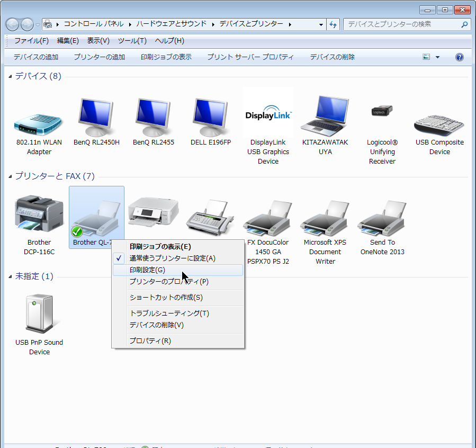Select the FX DocuColor 1450 GA printer icon
Viewport: 476px width, 448px height.
tap(268, 218)
